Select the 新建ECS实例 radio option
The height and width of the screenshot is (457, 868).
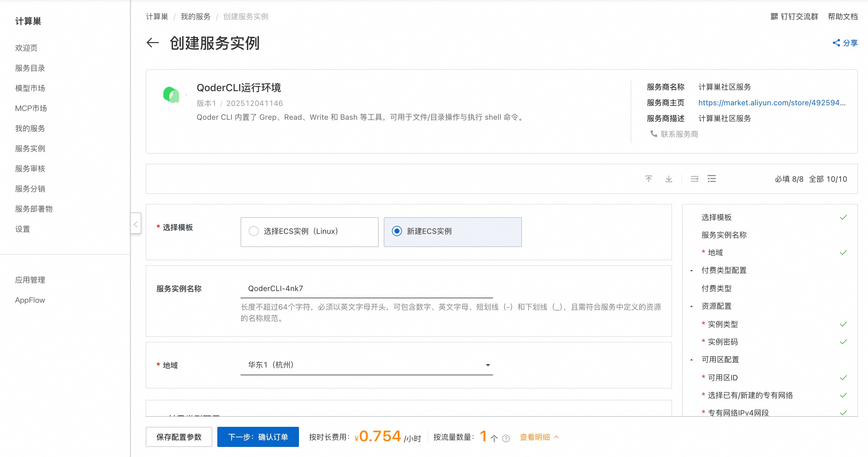[x=397, y=231]
